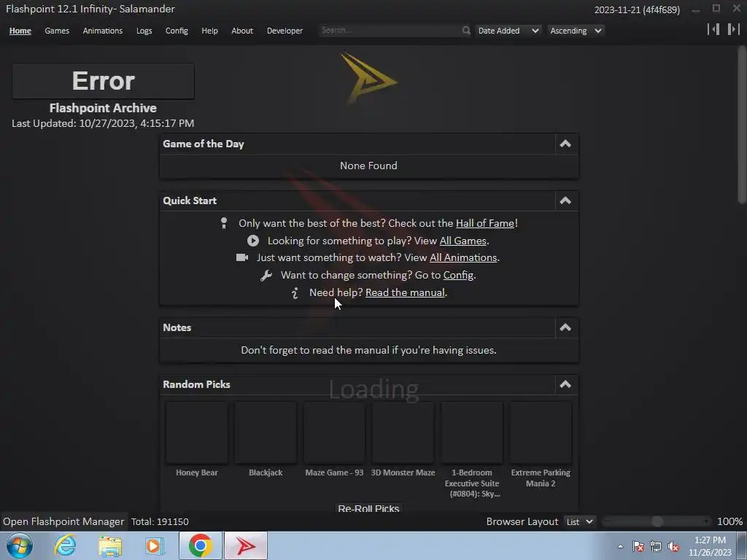This screenshot has height=560, width=747.
Task: Collapse Game of the Day section
Action: [565, 144]
